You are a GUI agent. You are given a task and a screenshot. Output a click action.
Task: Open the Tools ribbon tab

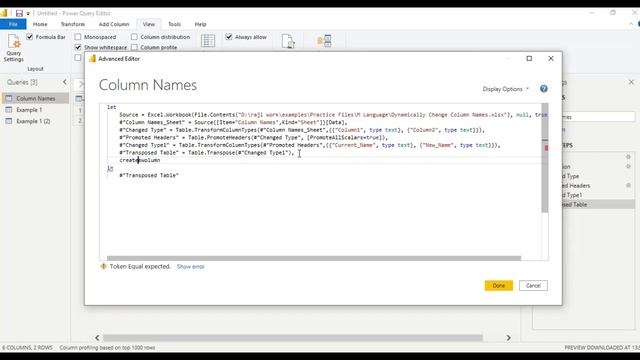coord(174,24)
